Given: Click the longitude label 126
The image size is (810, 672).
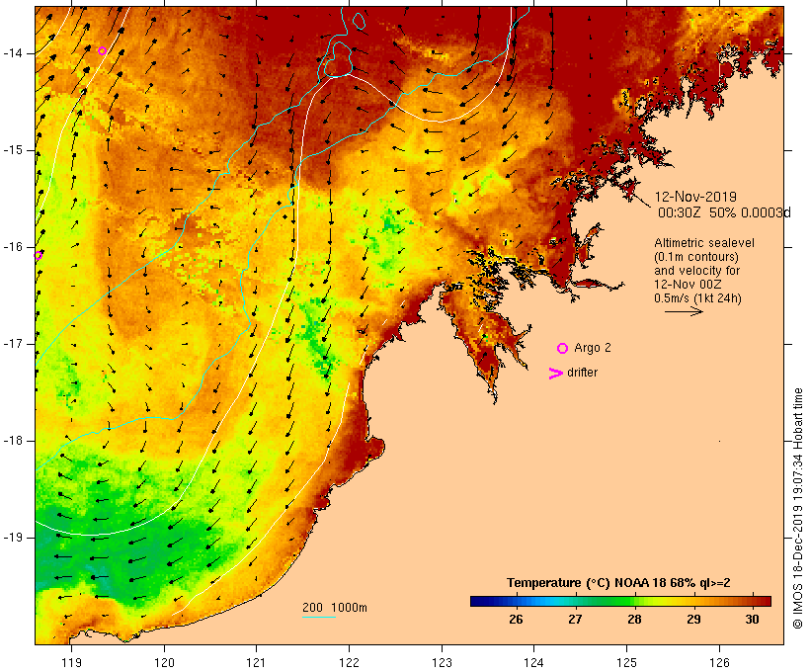Looking at the screenshot, I should [x=719, y=662].
